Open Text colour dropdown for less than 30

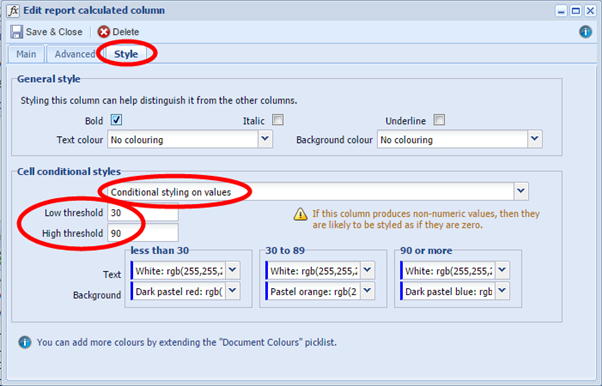[x=233, y=270]
